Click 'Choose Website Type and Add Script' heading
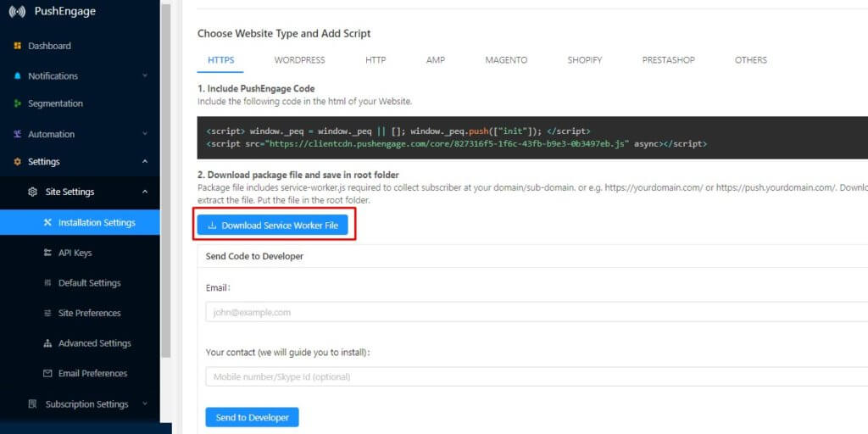 [284, 34]
